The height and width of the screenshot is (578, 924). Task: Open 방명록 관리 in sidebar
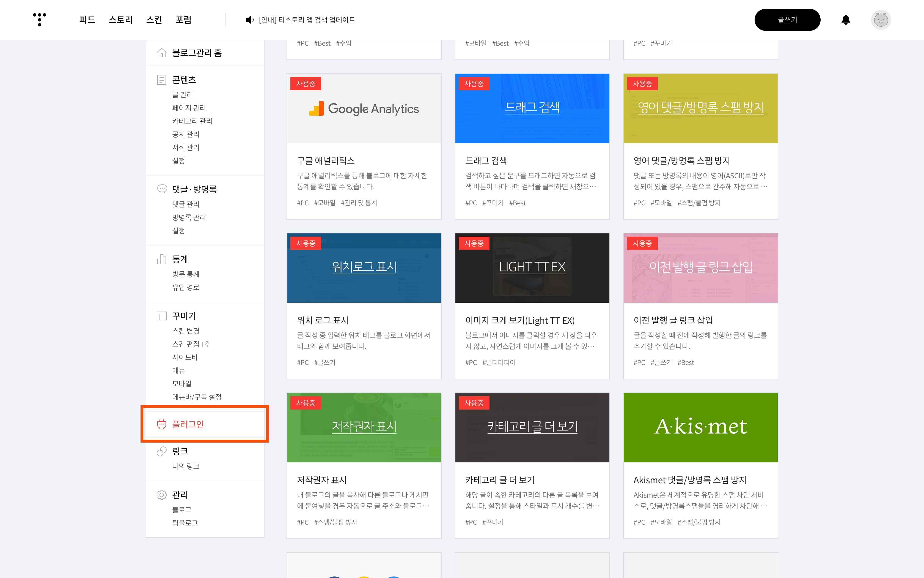click(x=189, y=217)
